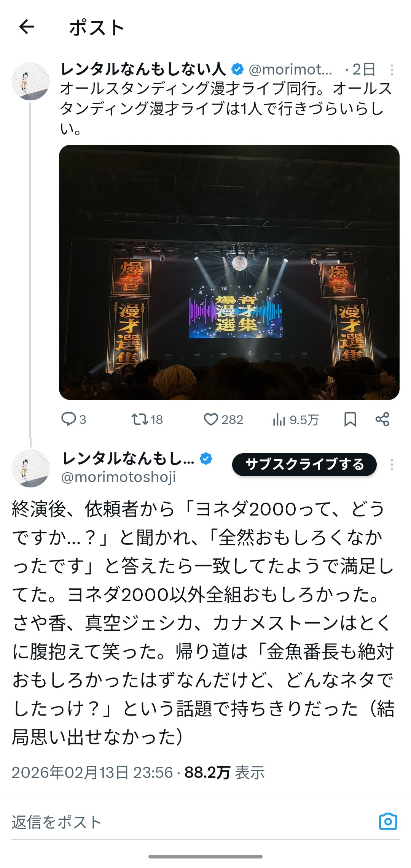Tap the サブスクライブする button
This screenshot has width=411, height=868.
(304, 465)
